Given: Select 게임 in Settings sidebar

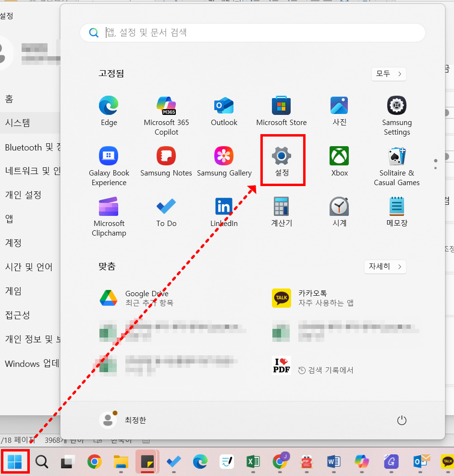Looking at the screenshot, I should click(13, 291).
